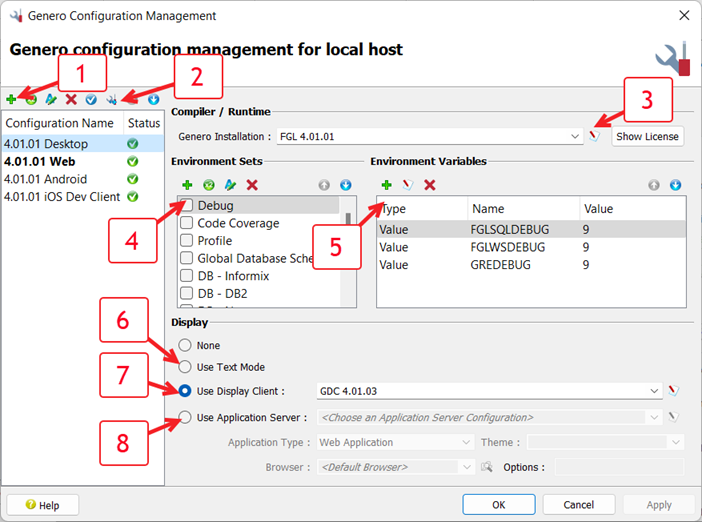Screen dimensions: 702x522
Task: Add a new environment variable
Action: tap(386, 185)
